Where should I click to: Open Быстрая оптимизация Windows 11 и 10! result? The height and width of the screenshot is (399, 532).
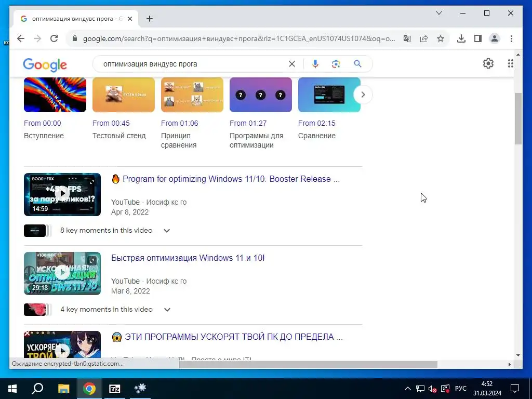(x=188, y=258)
